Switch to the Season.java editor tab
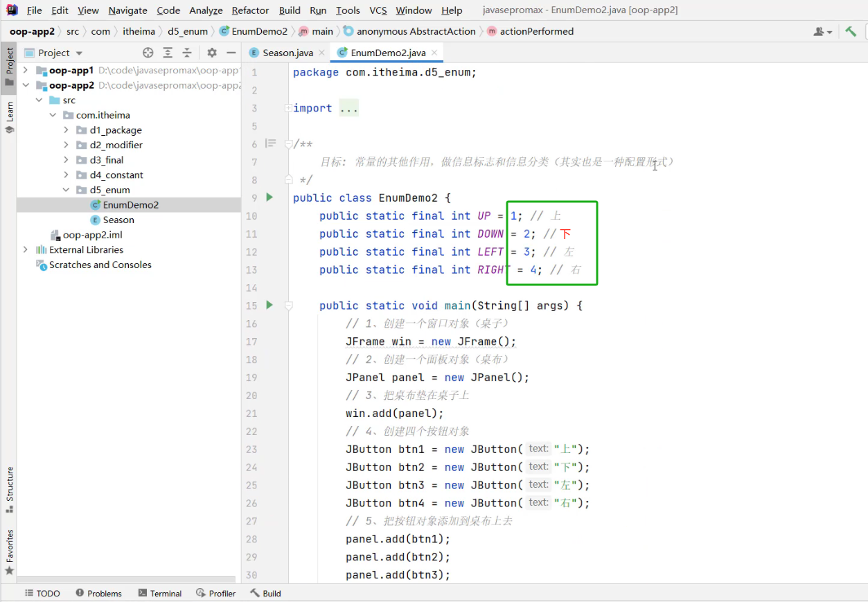This screenshot has width=868, height=602. pos(287,53)
